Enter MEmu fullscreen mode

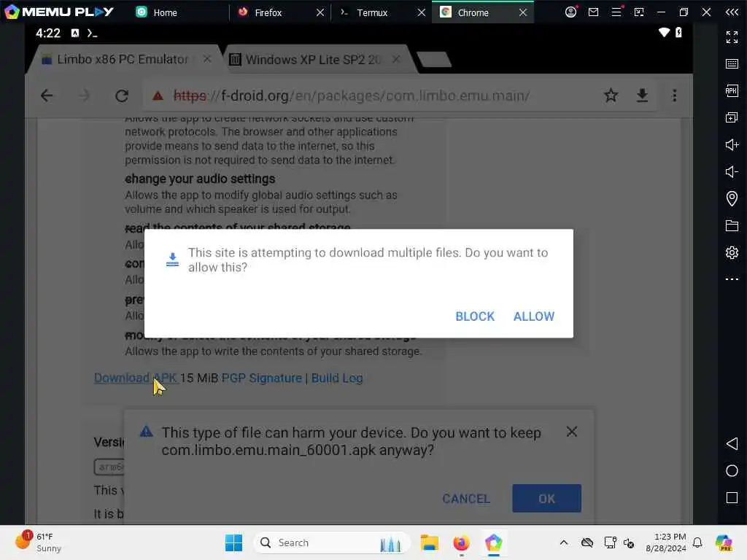[732, 36]
